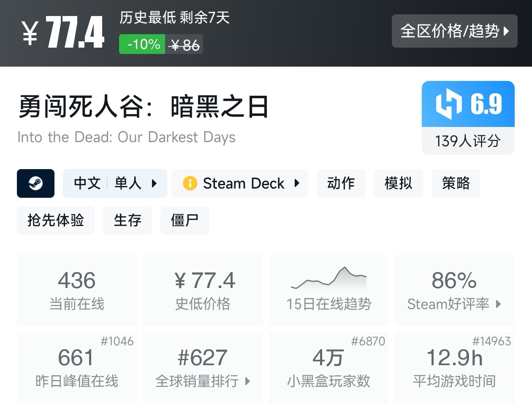Tap the 小黑盒玩家数 4万 stat
This screenshot has width=532, height=404.
click(328, 368)
